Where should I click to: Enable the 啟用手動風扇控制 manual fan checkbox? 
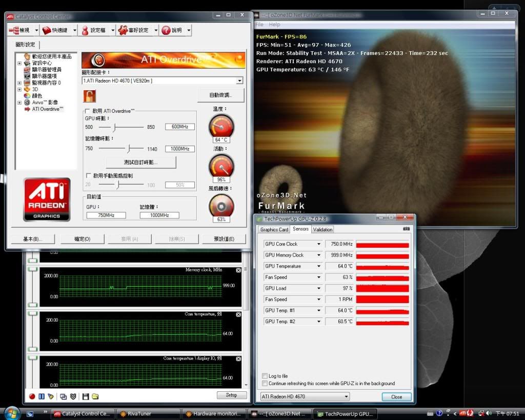click(88, 175)
